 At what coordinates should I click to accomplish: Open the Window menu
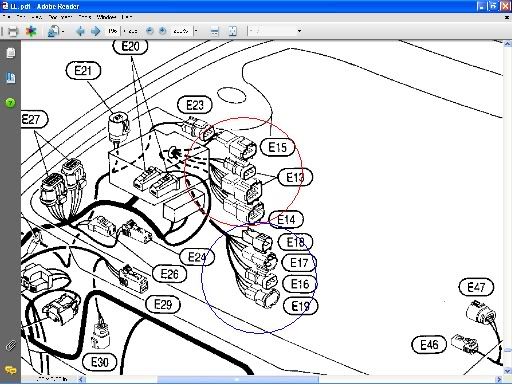(106, 17)
